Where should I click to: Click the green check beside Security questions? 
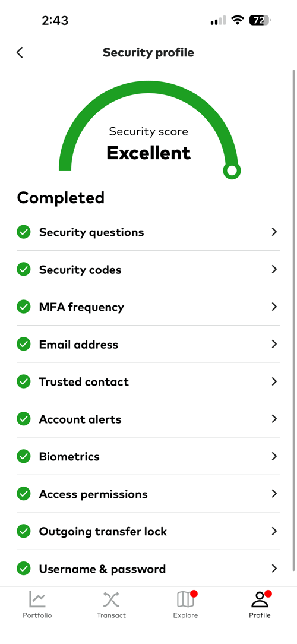[24, 232]
